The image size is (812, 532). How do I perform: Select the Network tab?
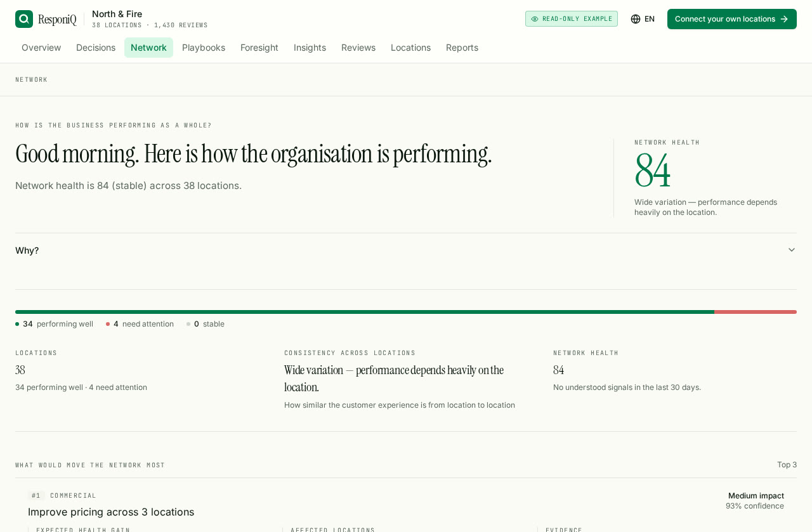148,48
